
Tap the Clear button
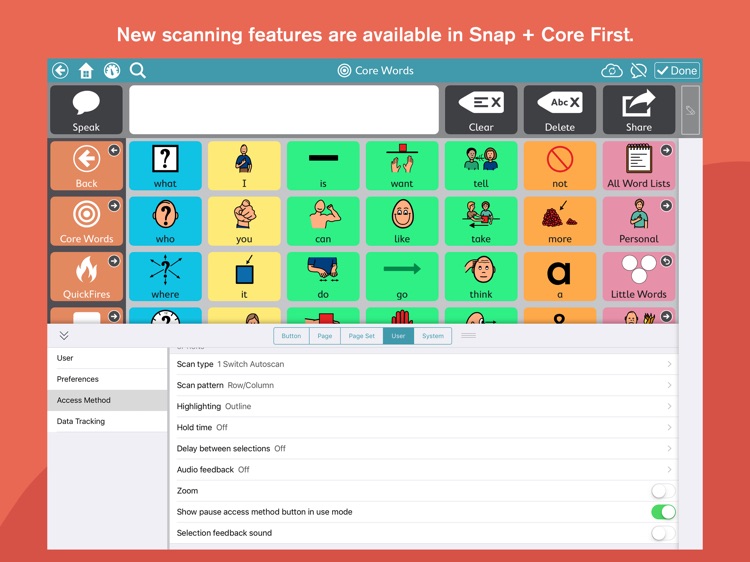point(481,110)
